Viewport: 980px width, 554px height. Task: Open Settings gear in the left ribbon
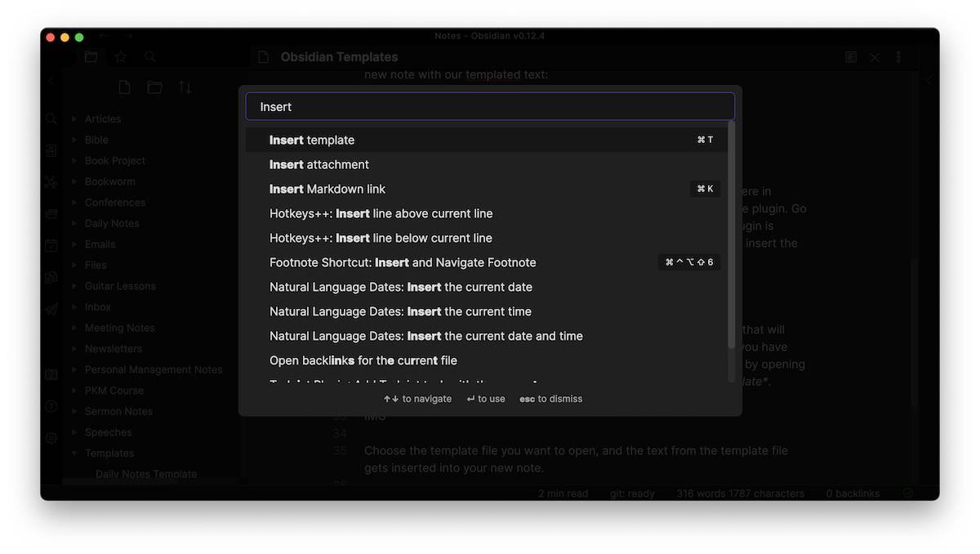(x=51, y=438)
